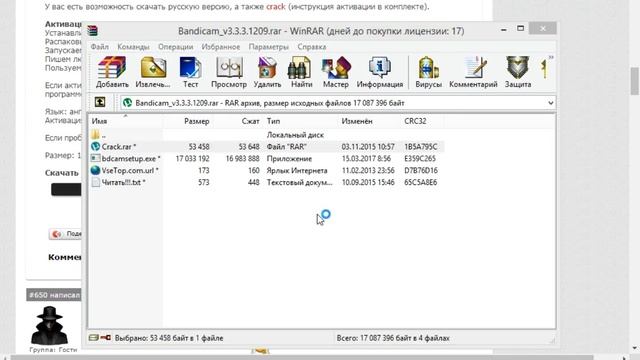Click 'crack' link on the webpage
Screen dimensions: 640x360
[276, 7]
